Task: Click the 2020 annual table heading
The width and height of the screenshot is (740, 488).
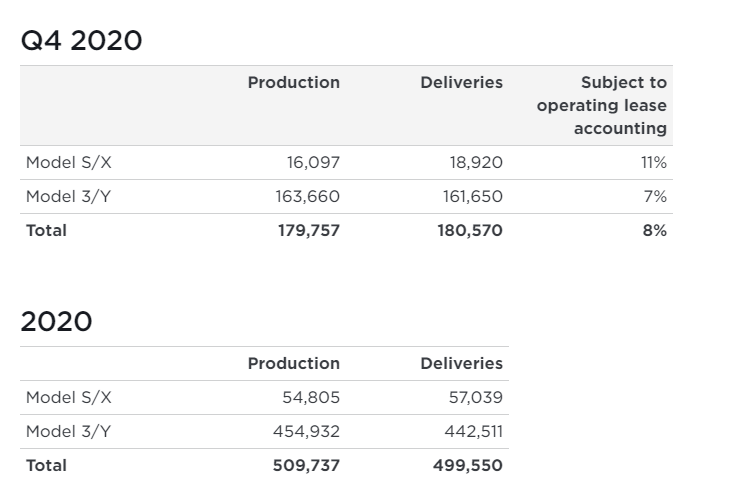Action: point(56,321)
